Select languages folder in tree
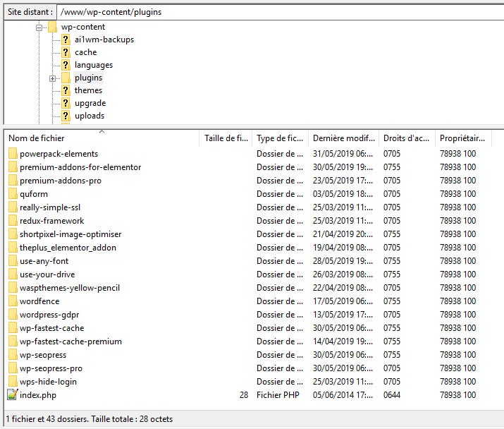 [x=94, y=65]
